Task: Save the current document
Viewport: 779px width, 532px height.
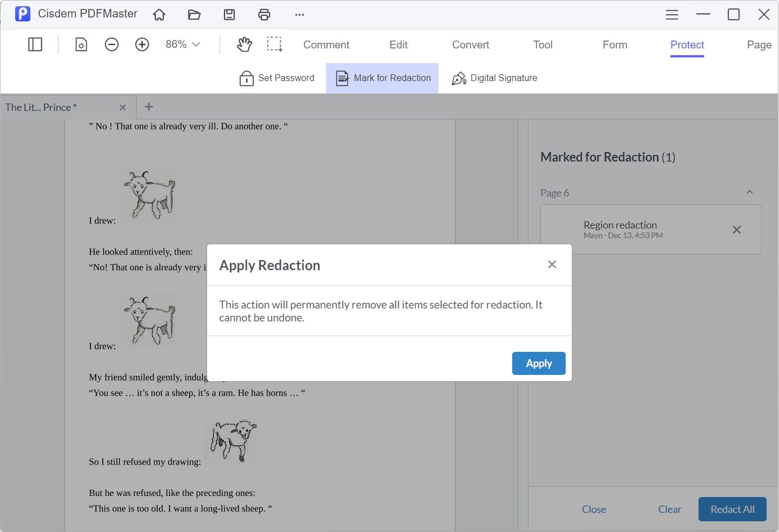Action: pyautogui.click(x=229, y=15)
